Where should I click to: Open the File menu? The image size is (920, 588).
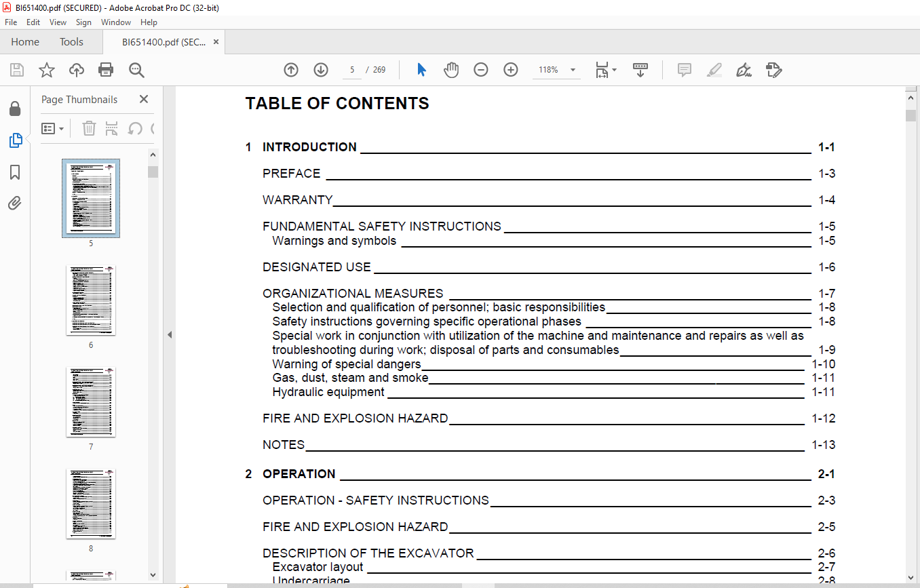point(11,22)
